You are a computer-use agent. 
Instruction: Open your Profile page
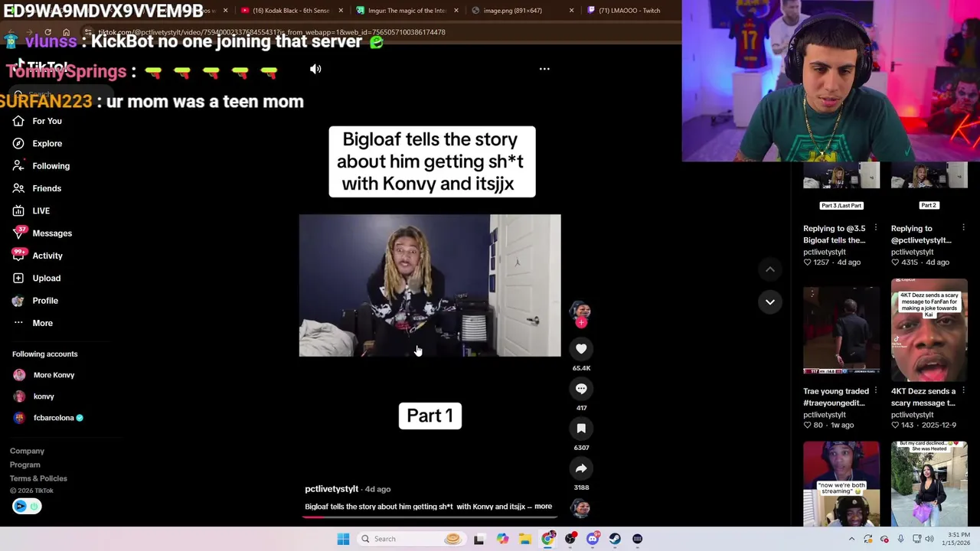coord(35,301)
